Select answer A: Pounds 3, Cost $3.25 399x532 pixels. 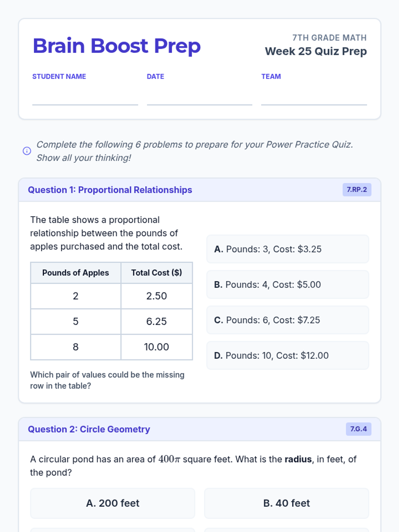coord(288,249)
